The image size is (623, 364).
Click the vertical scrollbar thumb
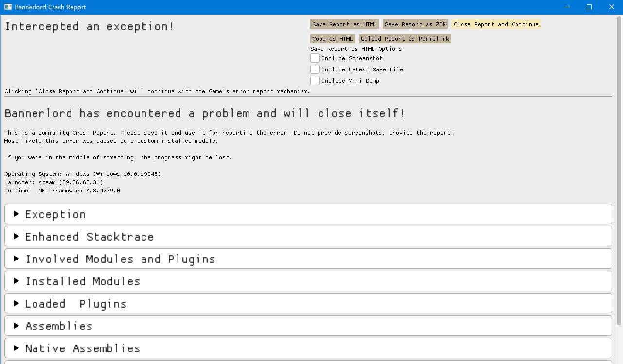619,170
